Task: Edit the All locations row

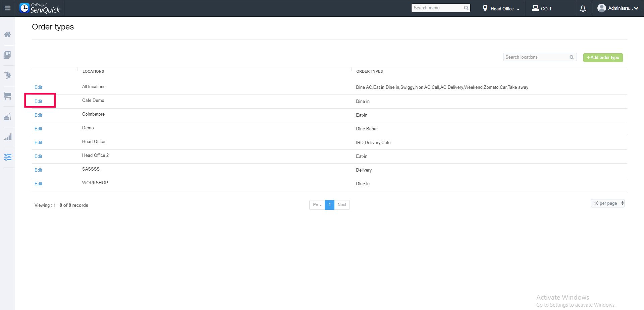Action: (x=38, y=87)
